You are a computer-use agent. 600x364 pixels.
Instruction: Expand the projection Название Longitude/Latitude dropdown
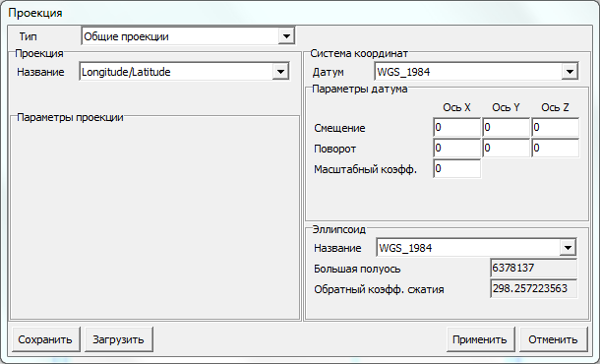[x=280, y=72]
